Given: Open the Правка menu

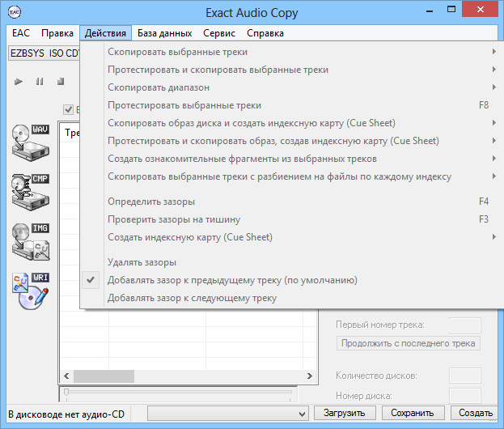Looking at the screenshot, I should 57,33.
